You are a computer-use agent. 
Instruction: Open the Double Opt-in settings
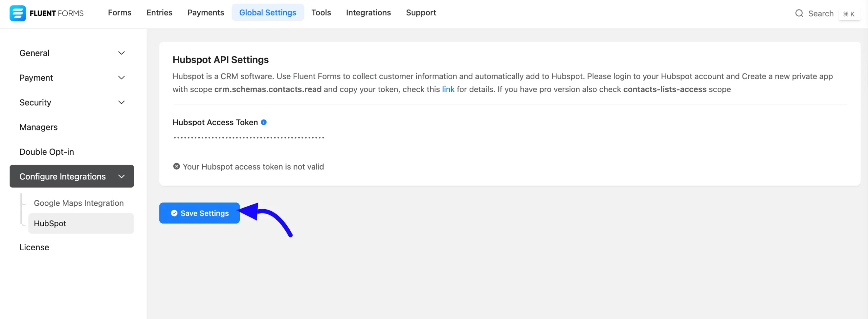point(46,152)
